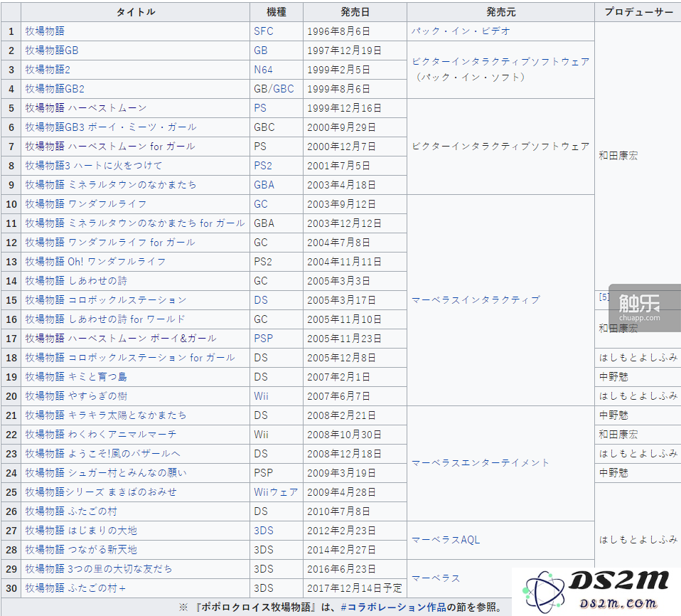Open 牧場物語 キラキラ太陽となかまたち link

tap(106, 415)
